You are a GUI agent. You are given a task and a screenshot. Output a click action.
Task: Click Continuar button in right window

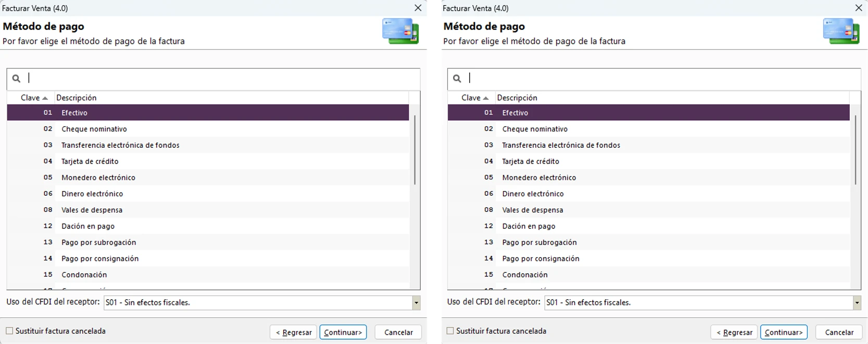click(x=784, y=332)
